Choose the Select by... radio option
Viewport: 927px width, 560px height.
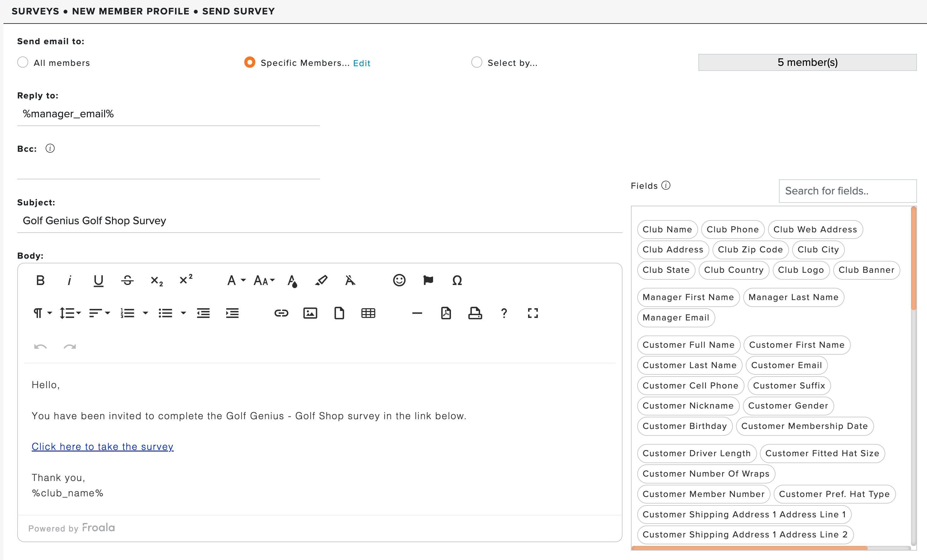pyautogui.click(x=476, y=62)
